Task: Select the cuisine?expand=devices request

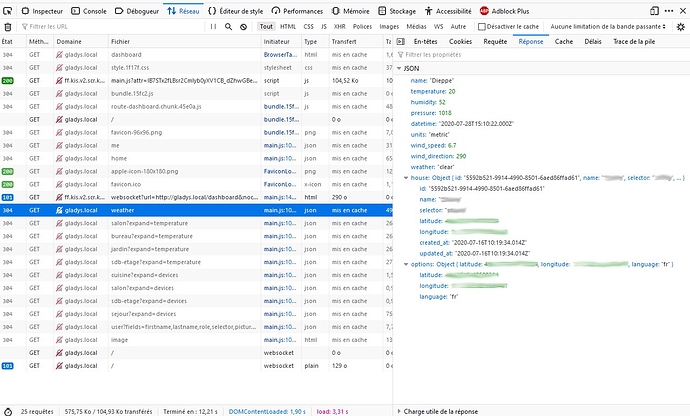Action: [196, 275]
